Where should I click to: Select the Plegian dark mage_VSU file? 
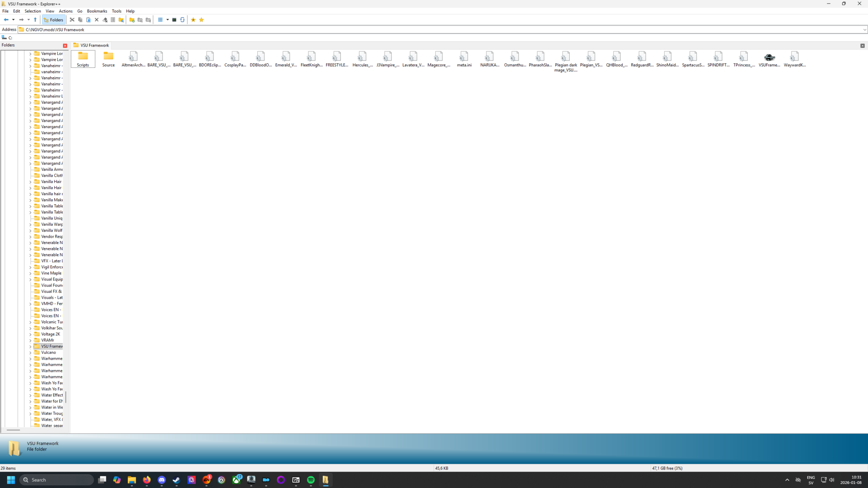click(566, 61)
